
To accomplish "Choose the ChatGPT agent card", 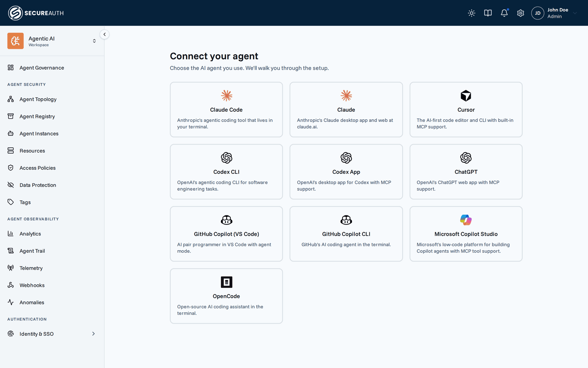I will tap(466, 172).
